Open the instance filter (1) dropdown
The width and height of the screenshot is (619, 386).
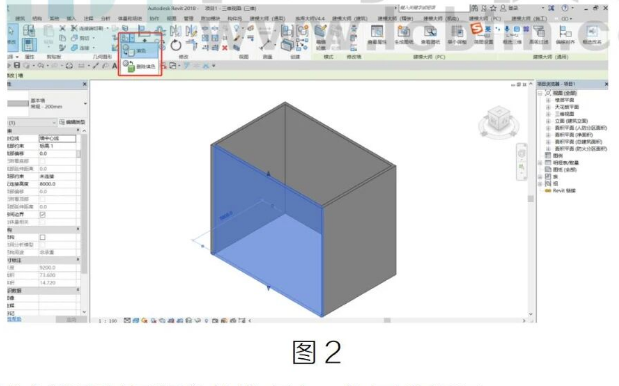coord(32,123)
